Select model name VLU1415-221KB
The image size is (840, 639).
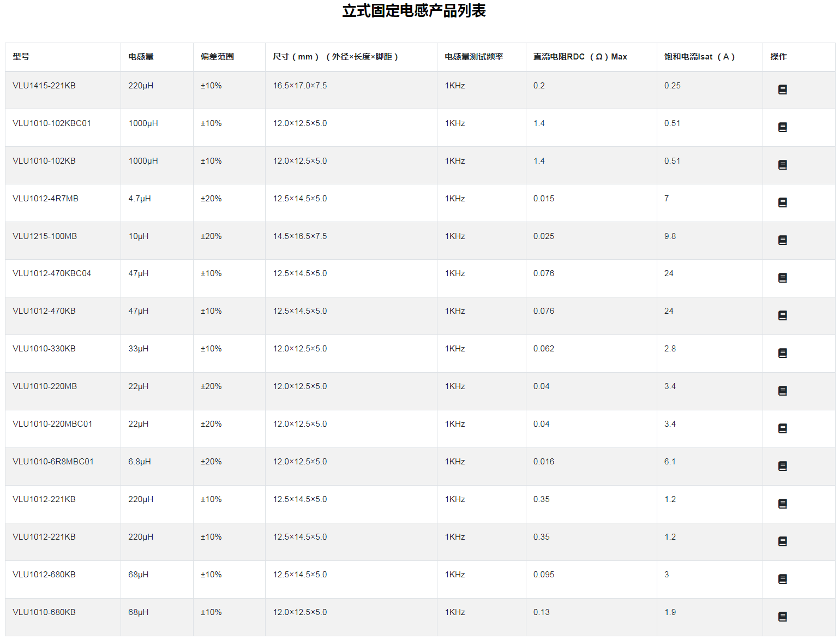click(x=44, y=86)
